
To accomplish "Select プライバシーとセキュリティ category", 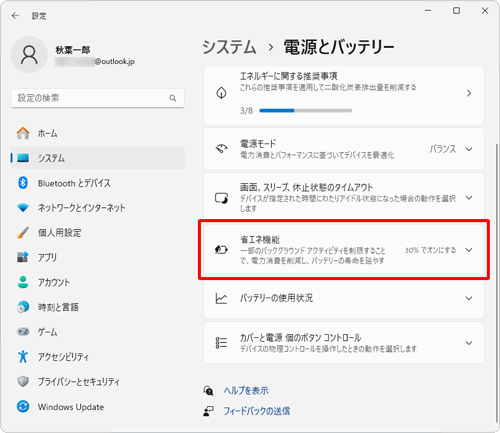I will [97, 381].
